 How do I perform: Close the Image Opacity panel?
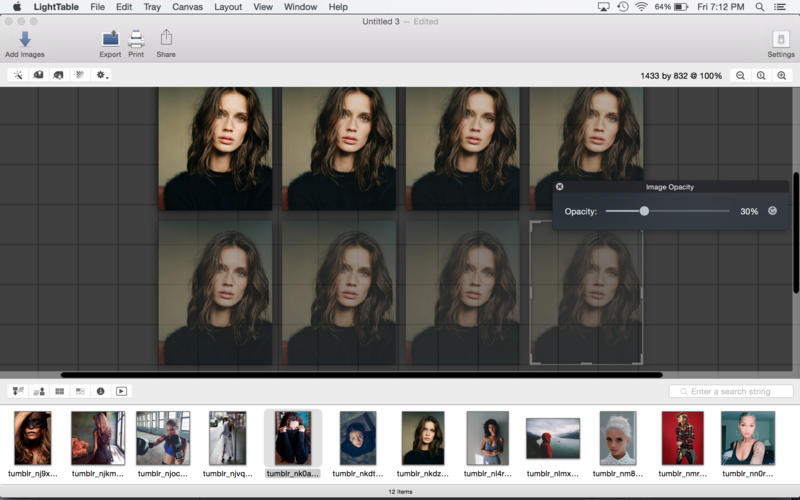(560, 187)
